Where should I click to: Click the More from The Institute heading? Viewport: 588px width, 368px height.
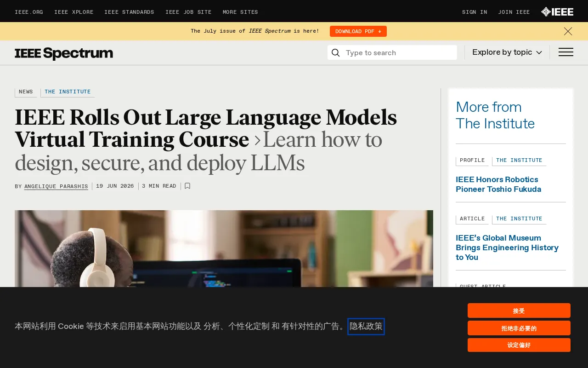495,115
